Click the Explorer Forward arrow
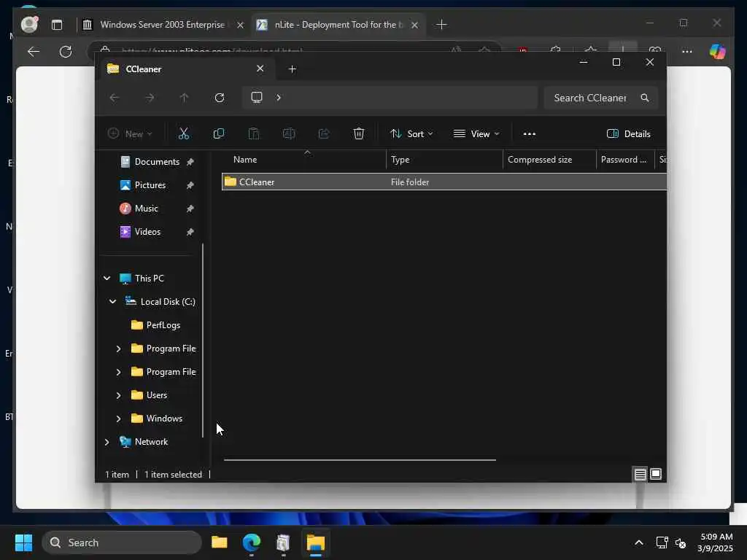This screenshot has height=560, width=747. tap(150, 98)
